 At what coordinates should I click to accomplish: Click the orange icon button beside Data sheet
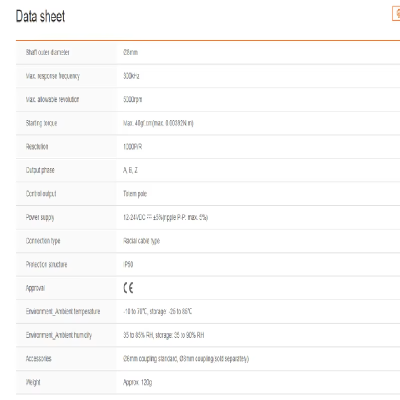[396, 14]
